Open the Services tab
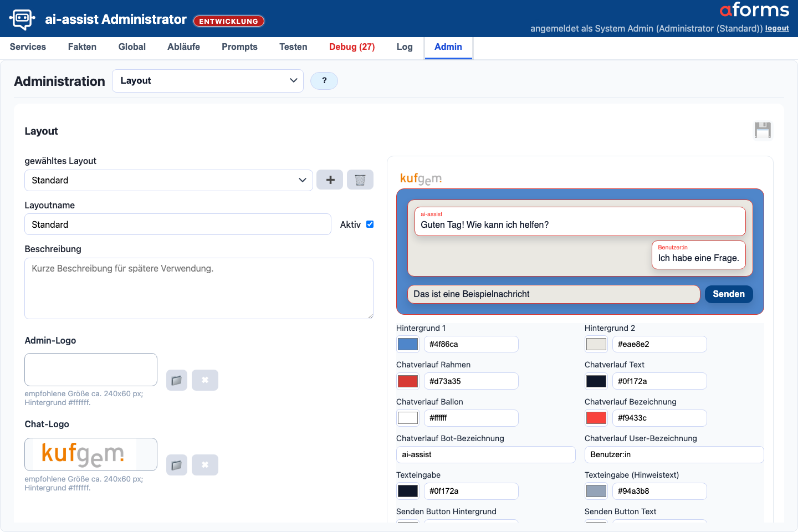Image resolution: width=798 pixels, height=532 pixels. point(28,47)
